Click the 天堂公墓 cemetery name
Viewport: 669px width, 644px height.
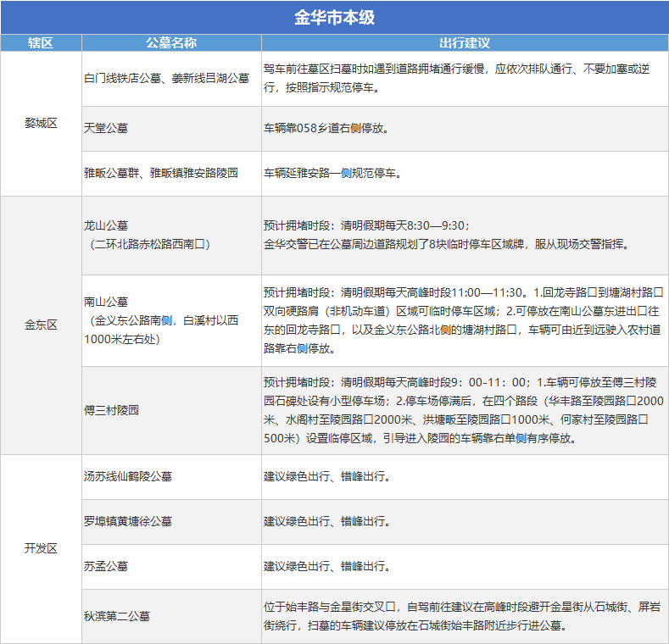[106, 128]
